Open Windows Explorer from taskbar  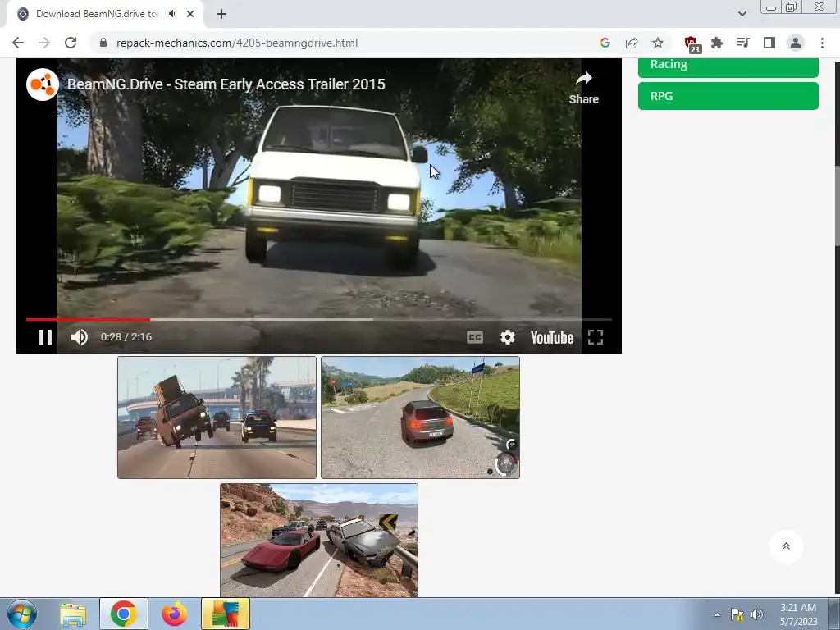pyautogui.click(x=73, y=614)
